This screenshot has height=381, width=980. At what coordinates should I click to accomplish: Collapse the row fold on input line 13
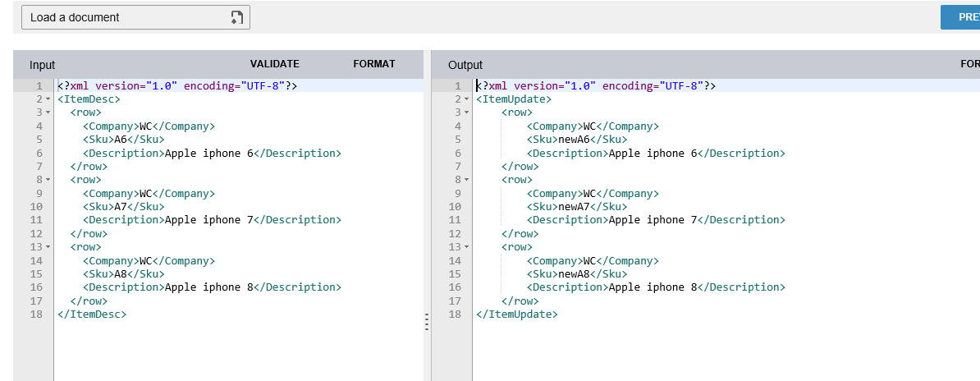pos(48,247)
